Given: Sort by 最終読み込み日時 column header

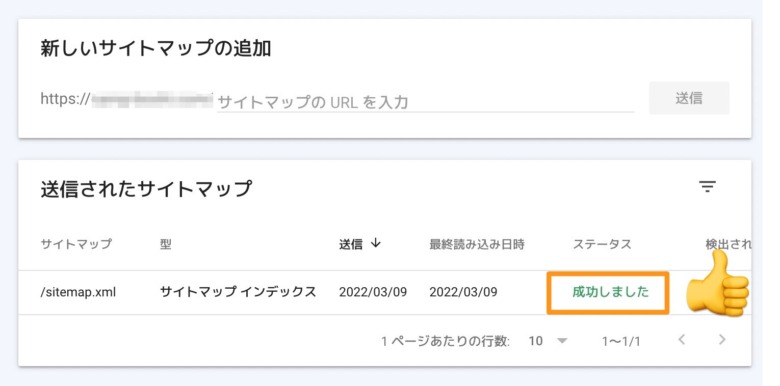Looking at the screenshot, I should coord(477,244).
